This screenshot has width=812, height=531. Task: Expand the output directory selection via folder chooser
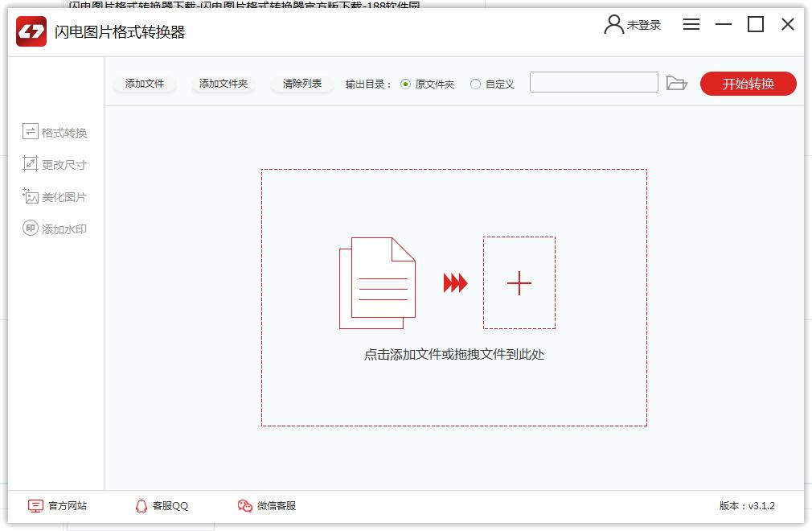click(678, 81)
